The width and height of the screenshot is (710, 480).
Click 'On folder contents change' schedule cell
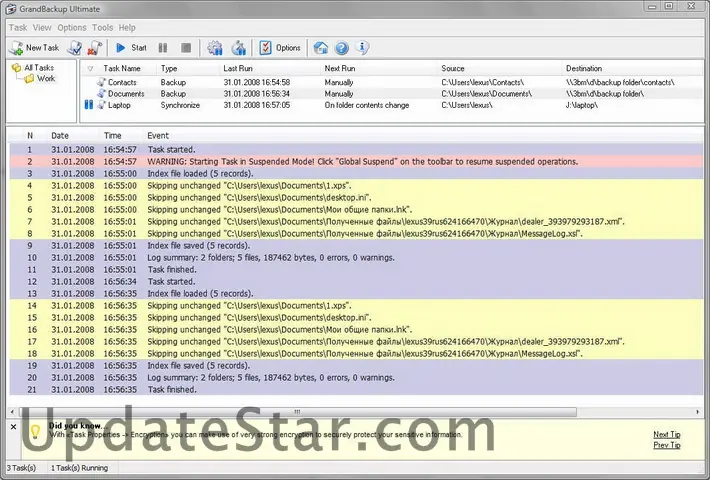pos(366,105)
